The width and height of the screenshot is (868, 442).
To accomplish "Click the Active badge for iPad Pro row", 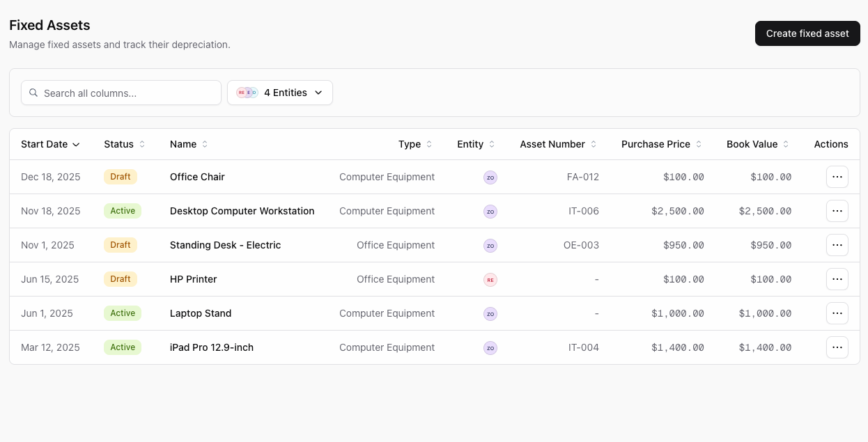I will pyautogui.click(x=123, y=347).
